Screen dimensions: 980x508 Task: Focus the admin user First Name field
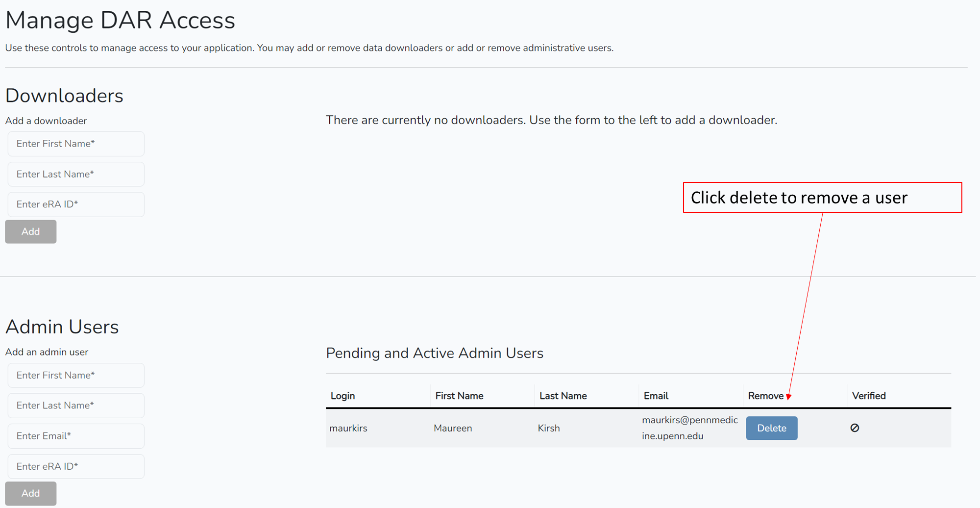76,375
